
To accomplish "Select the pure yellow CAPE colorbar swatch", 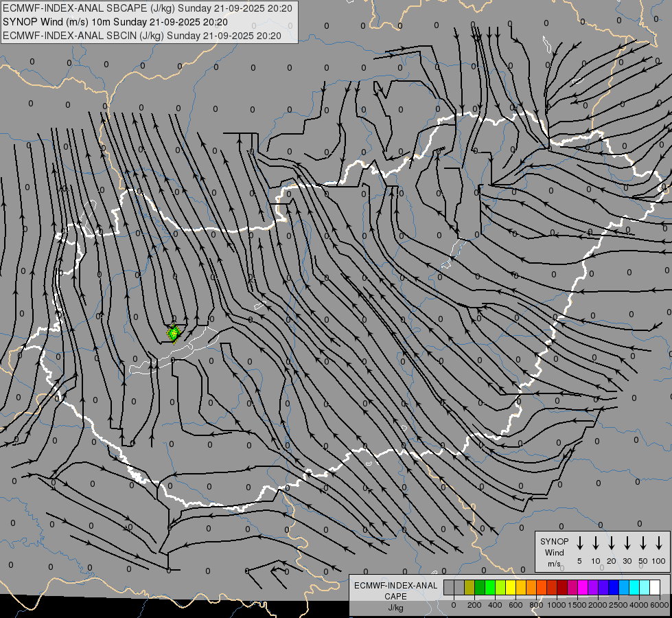I will pyautogui.click(x=511, y=587).
